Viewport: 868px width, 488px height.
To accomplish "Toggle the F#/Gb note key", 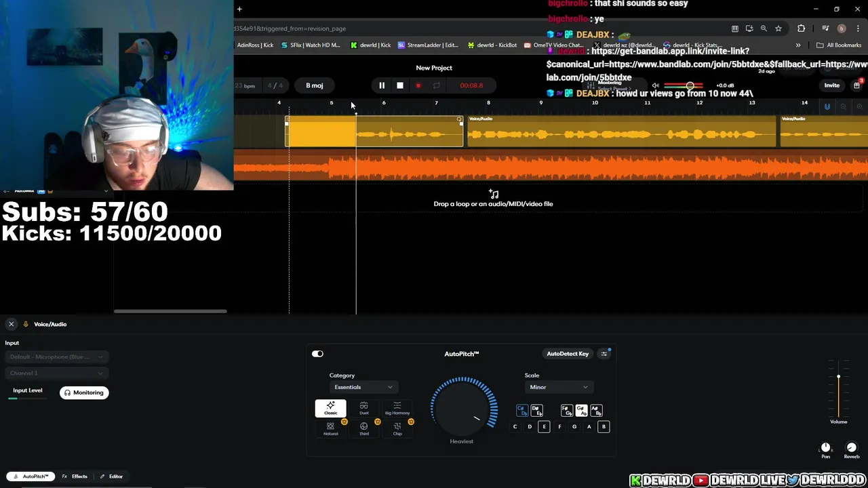I will tap(567, 411).
